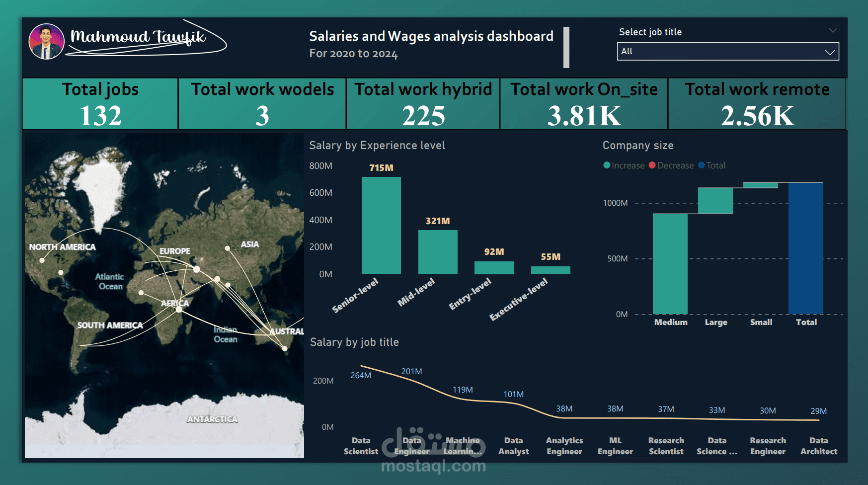Select the Medium company size bar
This screenshot has width=868, height=485.
point(670,264)
